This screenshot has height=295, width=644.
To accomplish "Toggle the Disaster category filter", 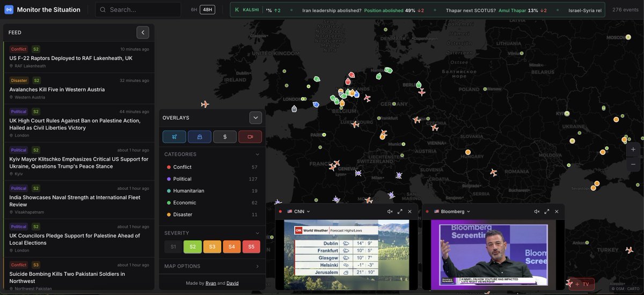I will click(211, 214).
